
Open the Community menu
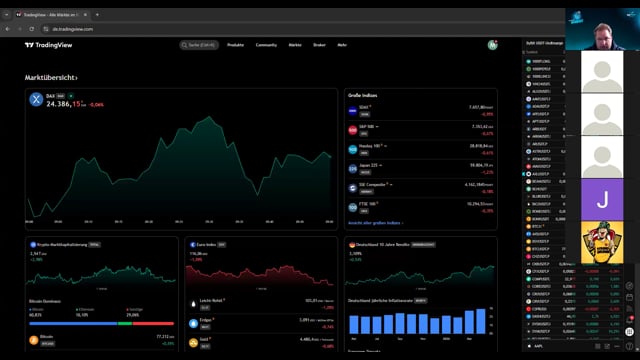(x=266, y=45)
